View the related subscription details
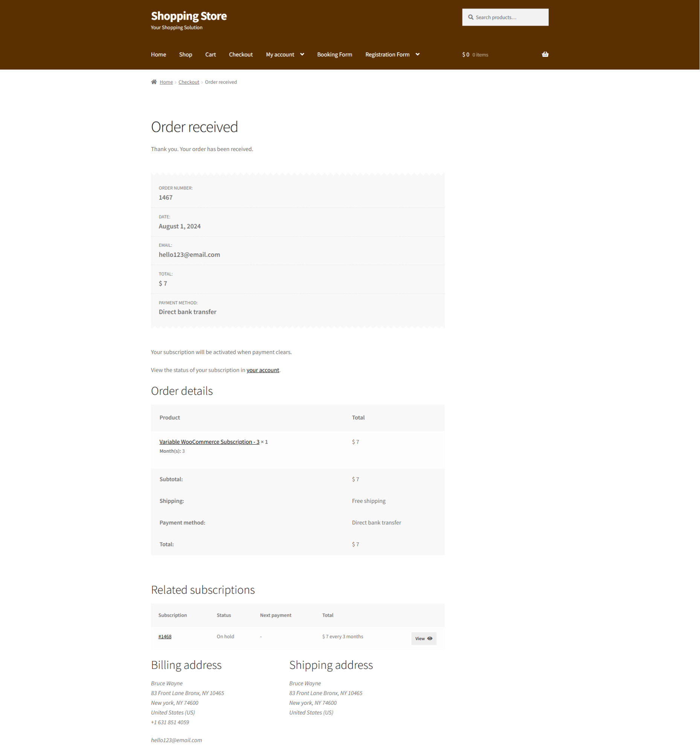700x753 pixels. point(424,638)
